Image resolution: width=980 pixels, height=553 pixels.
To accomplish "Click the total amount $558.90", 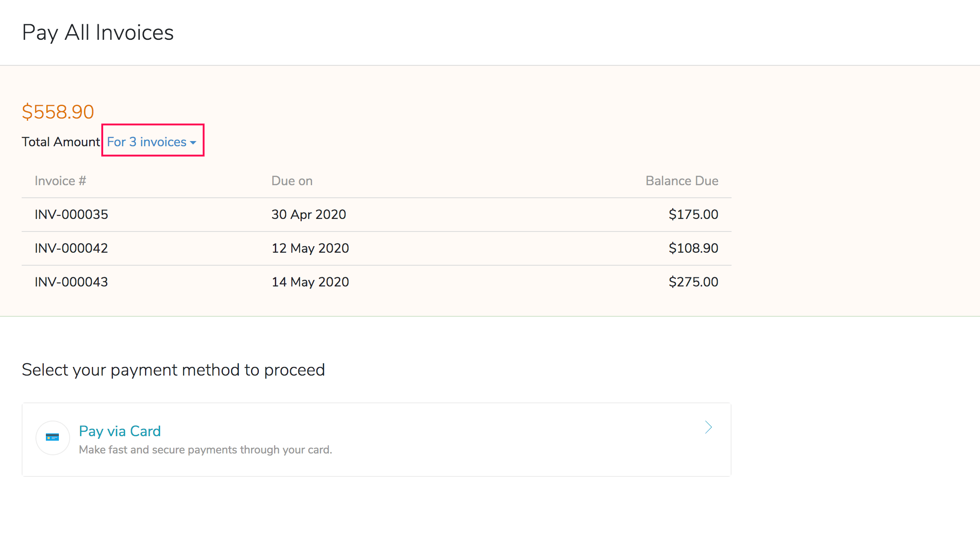I will coord(58,111).
